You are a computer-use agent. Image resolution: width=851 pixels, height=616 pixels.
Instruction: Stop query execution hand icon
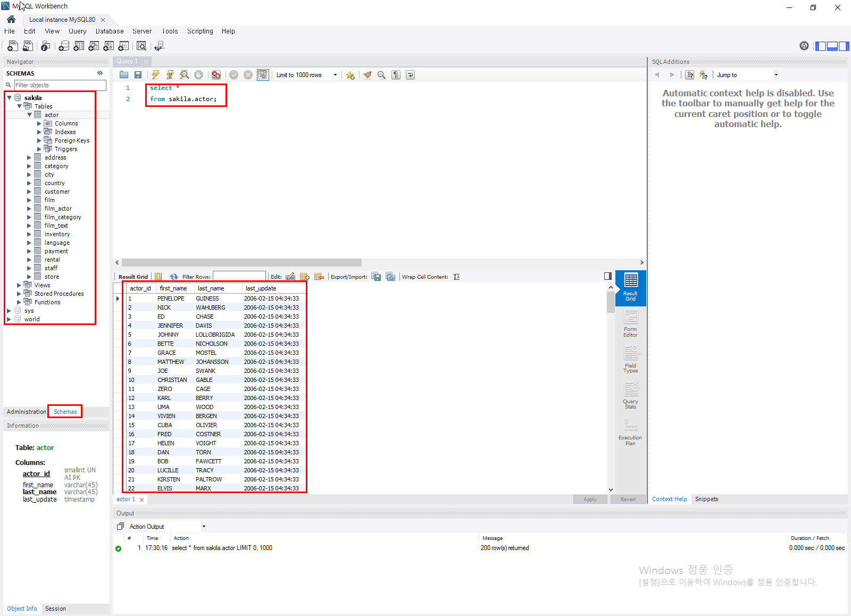[x=198, y=75]
